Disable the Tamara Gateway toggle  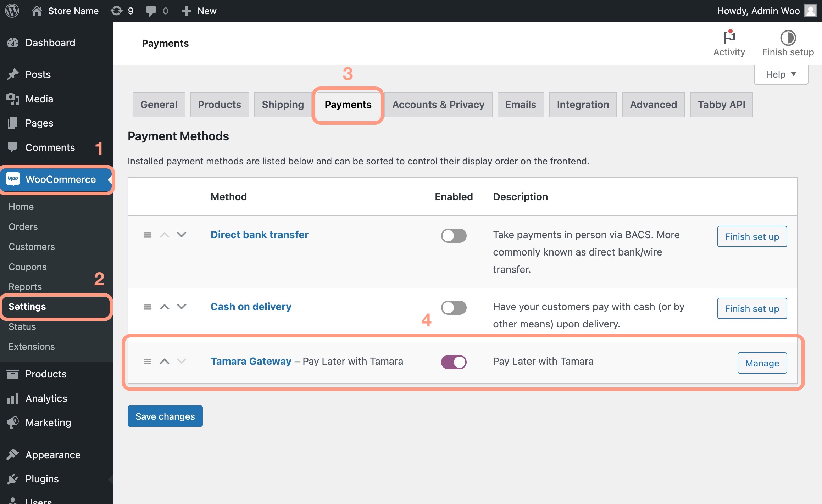(x=454, y=362)
